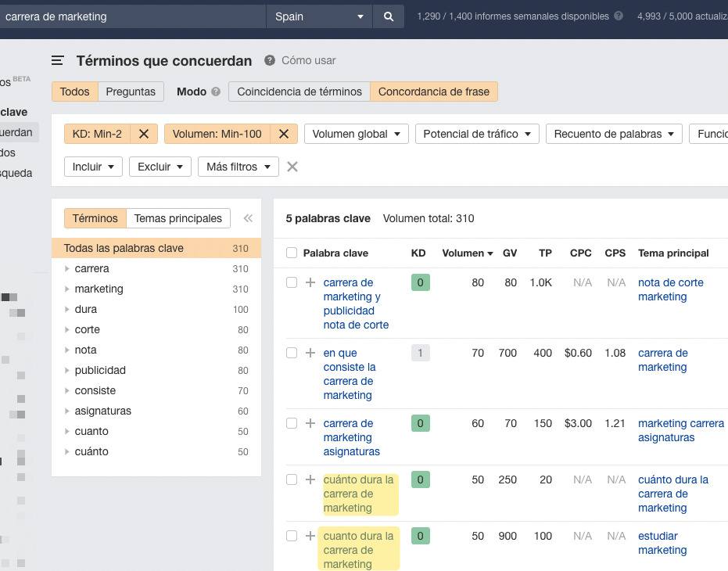Clear all filters with the gray X
728x571 pixels.
[x=292, y=167]
